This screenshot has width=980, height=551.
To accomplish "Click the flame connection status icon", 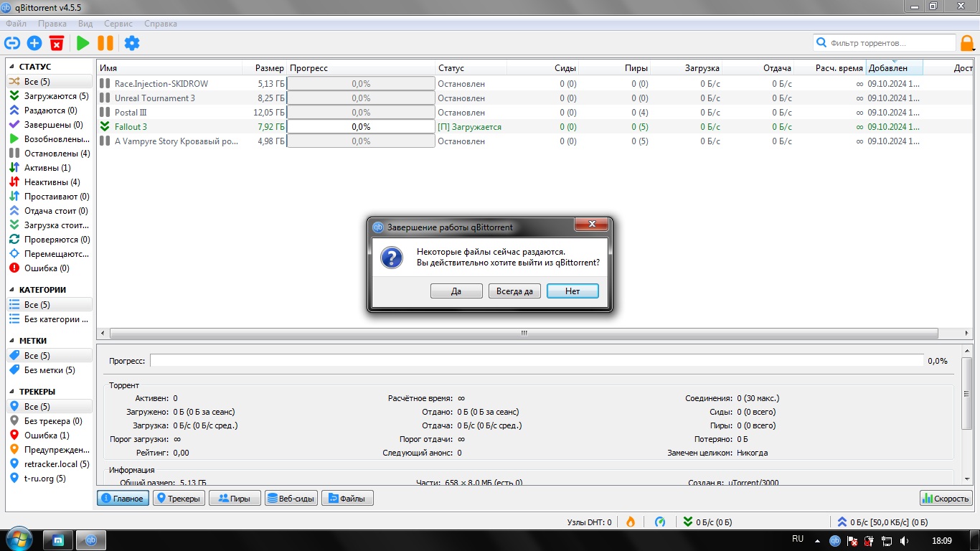I will point(631,522).
